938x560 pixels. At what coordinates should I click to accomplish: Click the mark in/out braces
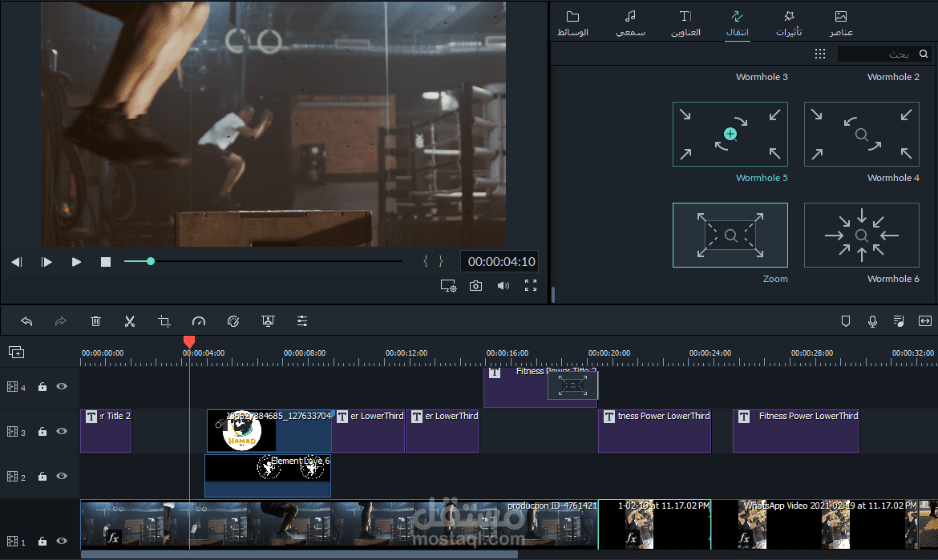tap(433, 261)
